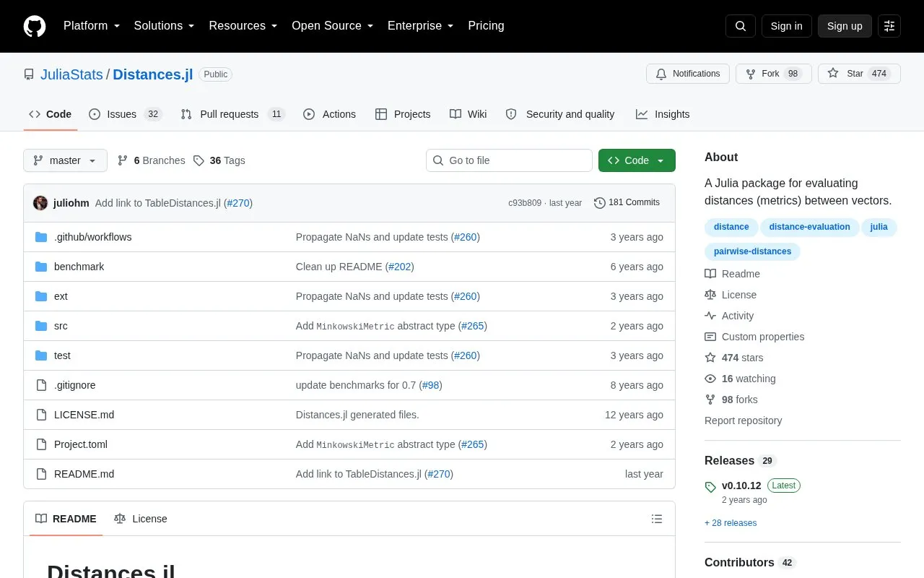Image resolution: width=924 pixels, height=578 pixels.
Task: Open pull request #270 in commit message
Action: pos(238,203)
